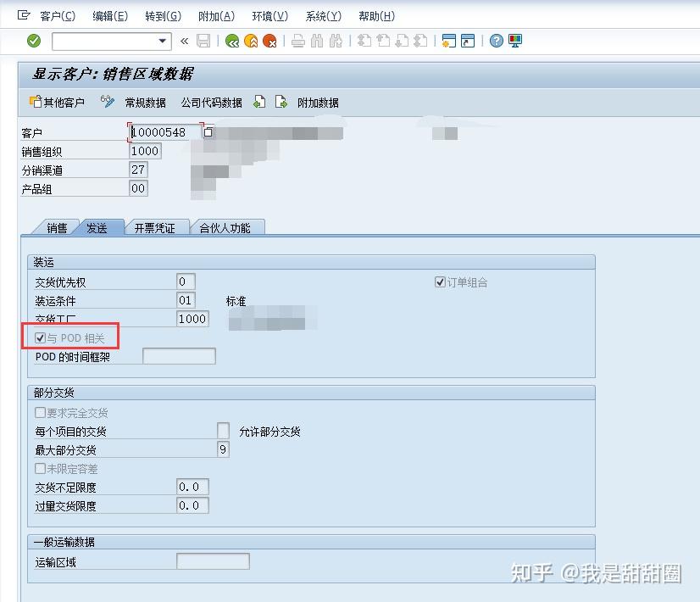This screenshot has width=700, height=602.
Task: Click the Help question mark icon
Action: 497,40
